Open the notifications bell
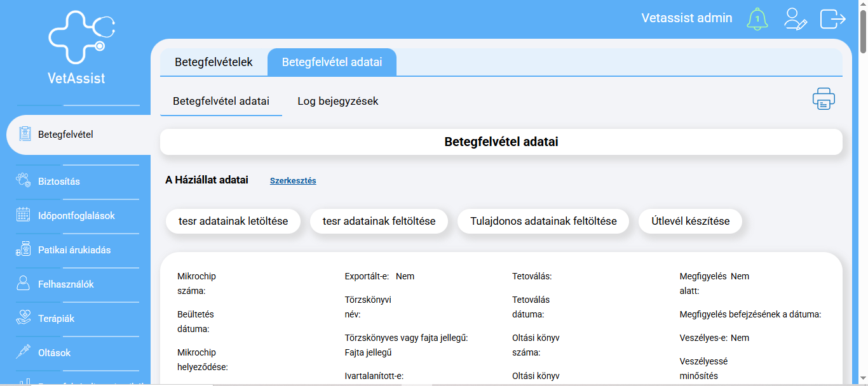 [x=757, y=18]
